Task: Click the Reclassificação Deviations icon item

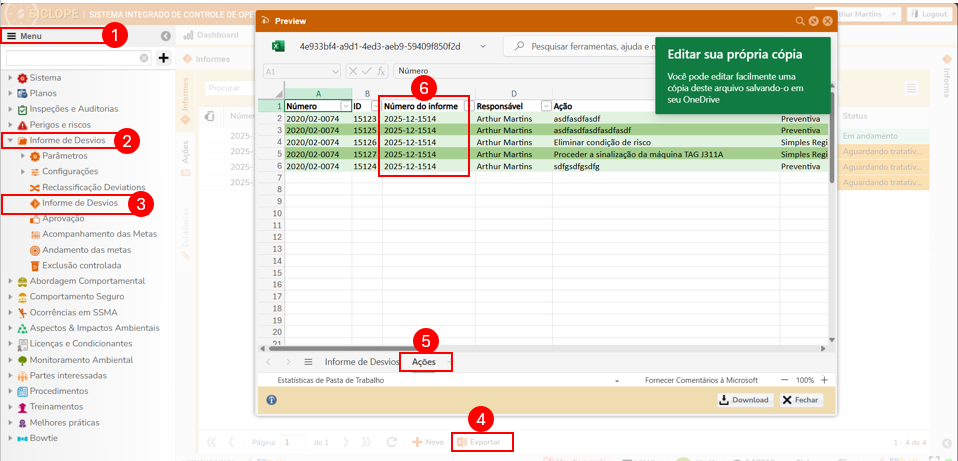Action: point(34,188)
